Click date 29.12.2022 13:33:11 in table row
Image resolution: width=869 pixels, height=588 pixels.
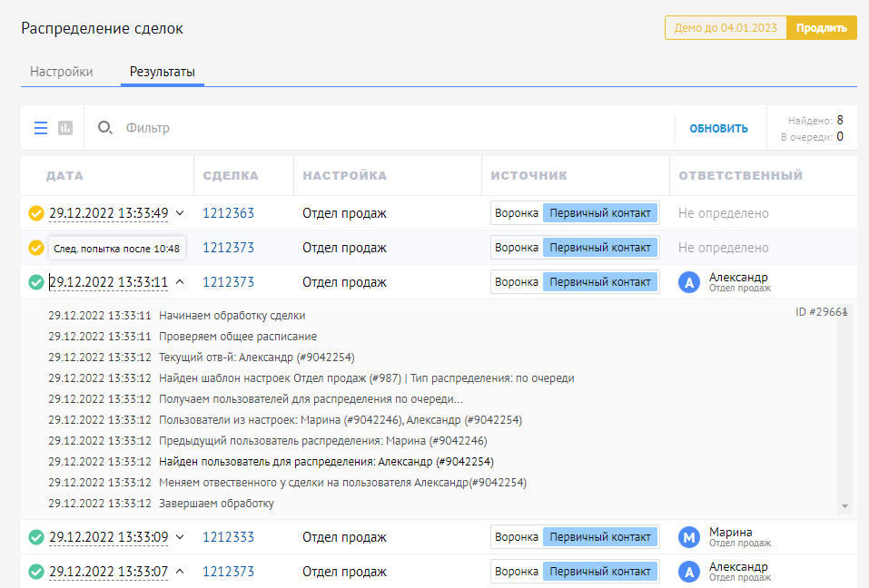pos(109,282)
